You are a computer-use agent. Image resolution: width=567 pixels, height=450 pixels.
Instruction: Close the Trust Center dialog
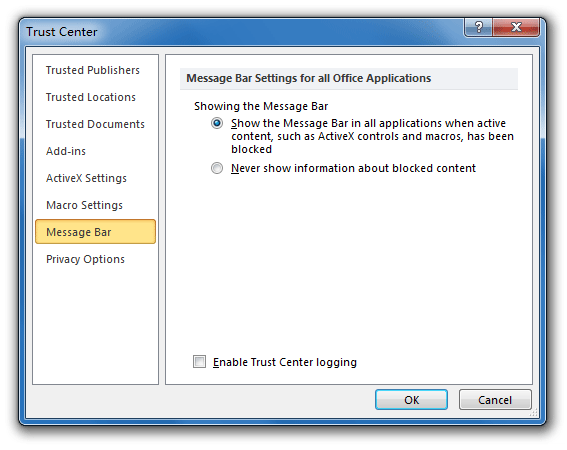pyautogui.click(x=516, y=27)
